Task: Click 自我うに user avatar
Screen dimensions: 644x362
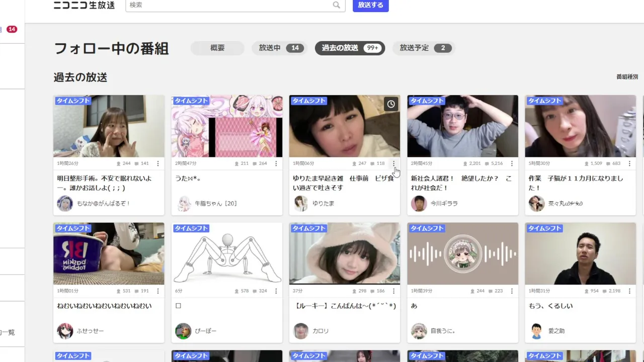Action: [419, 331]
